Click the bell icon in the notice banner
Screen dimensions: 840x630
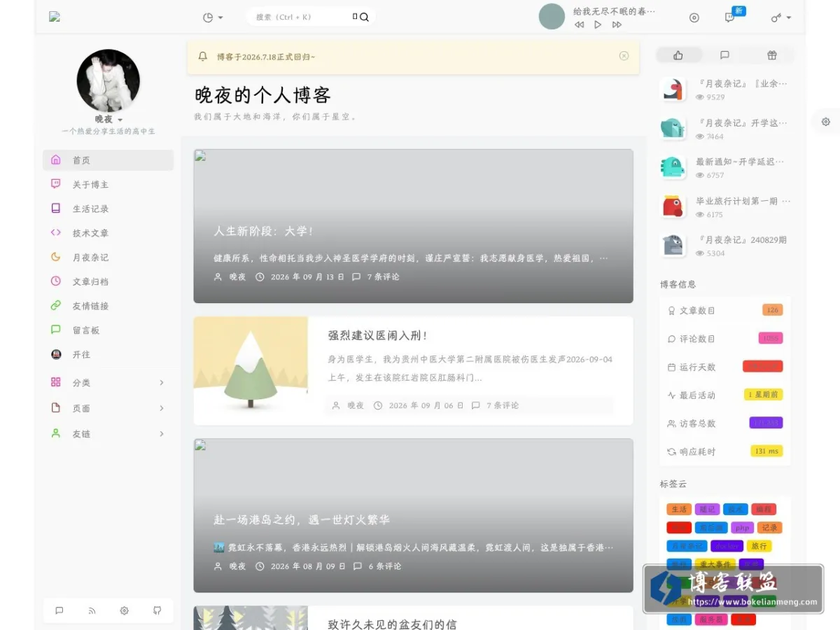tap(203, 57)
